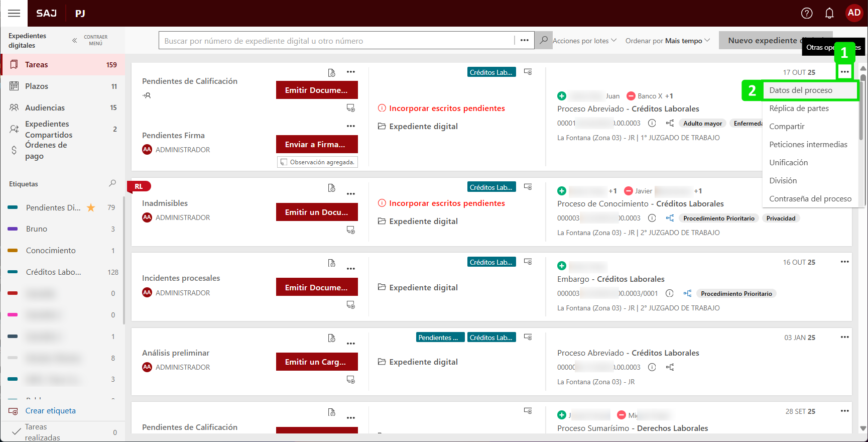Click Enviar a Firma... button

tap(317, 144)
